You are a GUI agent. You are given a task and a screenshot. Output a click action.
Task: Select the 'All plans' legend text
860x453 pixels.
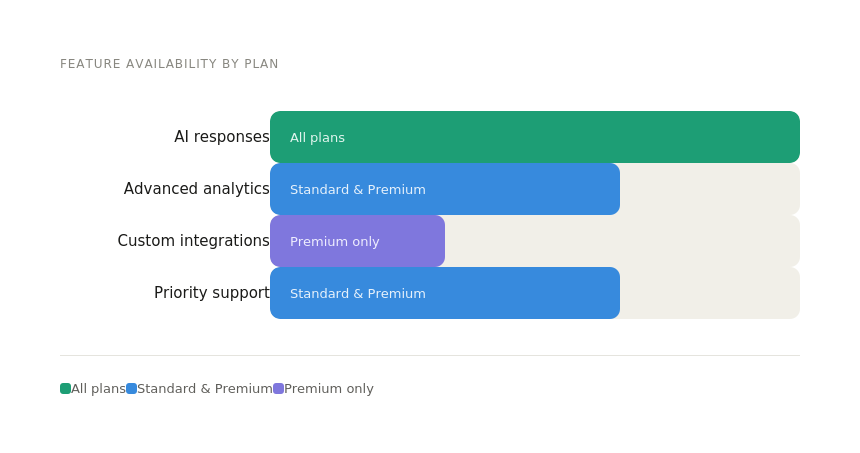pyautogui.click(x=98, y=389)
